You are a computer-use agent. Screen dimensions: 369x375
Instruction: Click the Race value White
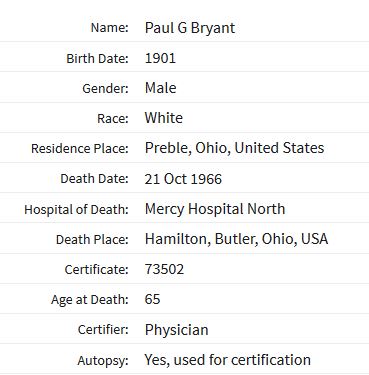164,118
